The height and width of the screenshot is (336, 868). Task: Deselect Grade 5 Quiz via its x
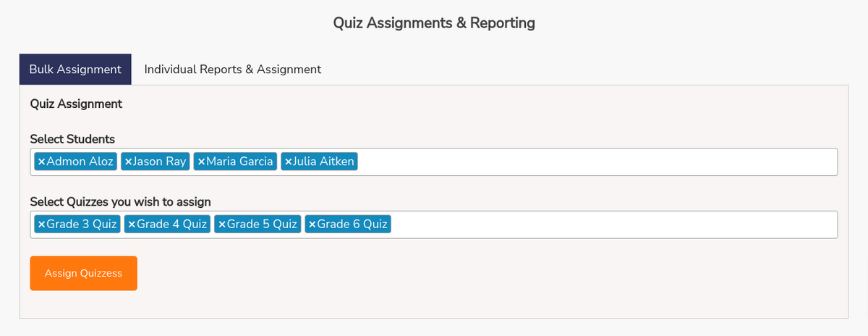(x=222, y=224)
